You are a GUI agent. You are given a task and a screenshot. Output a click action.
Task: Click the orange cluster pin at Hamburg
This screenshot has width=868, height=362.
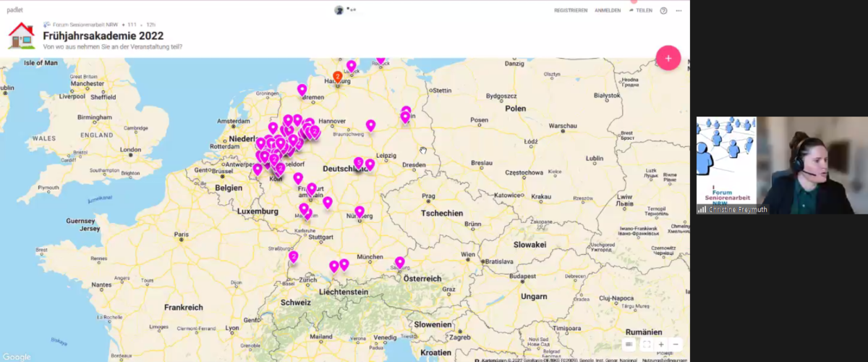pyautogui.click(x=337, y=76)
